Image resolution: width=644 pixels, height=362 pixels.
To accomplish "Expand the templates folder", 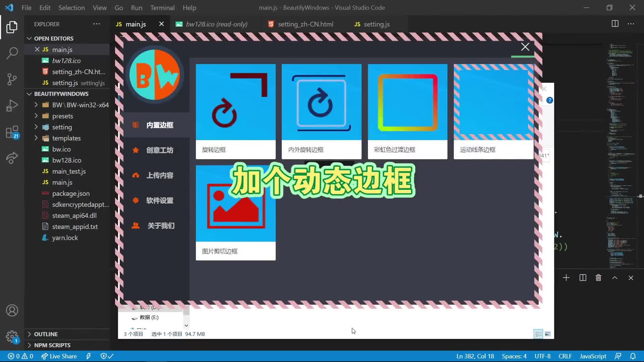I will click(66, 138).
